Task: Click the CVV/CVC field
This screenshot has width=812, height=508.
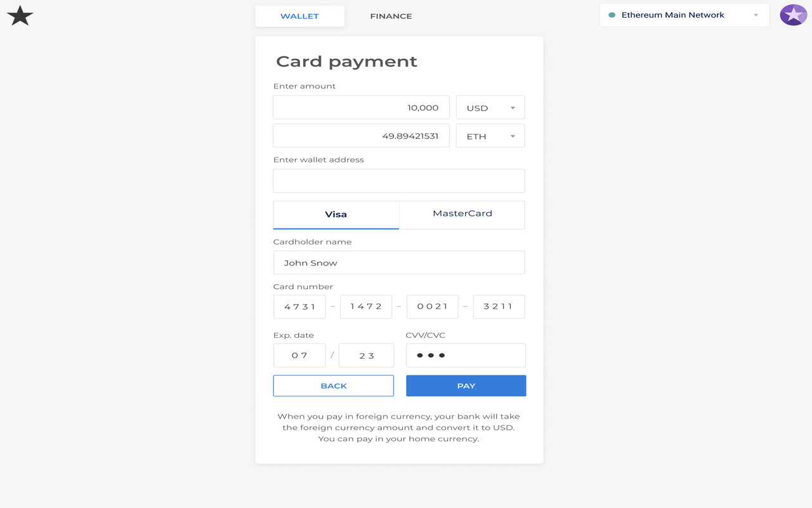Action: 466,355
